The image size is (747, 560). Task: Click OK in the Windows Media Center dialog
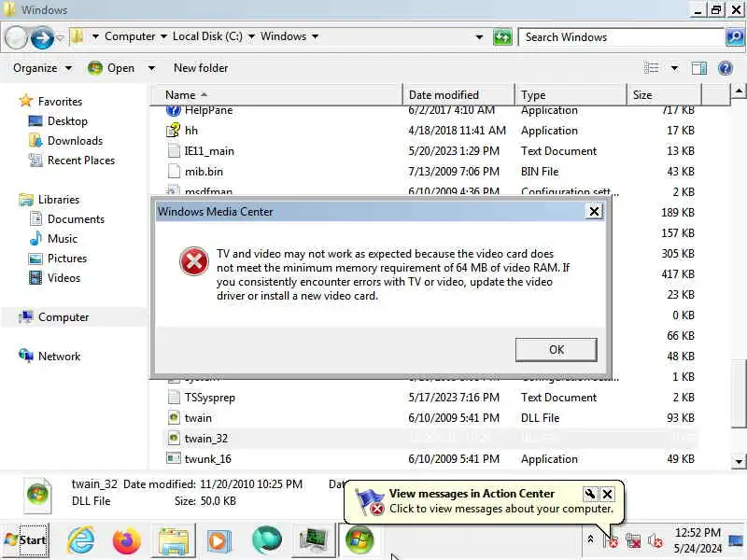click(x=556, y=349)
